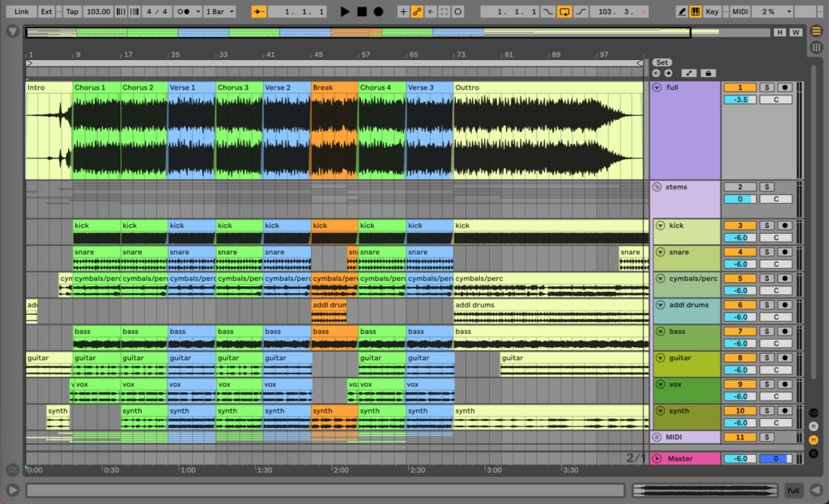The height and width of the screenshot is (504, 829).
Task: Click the Session Record circle icon
Action: 458,11
